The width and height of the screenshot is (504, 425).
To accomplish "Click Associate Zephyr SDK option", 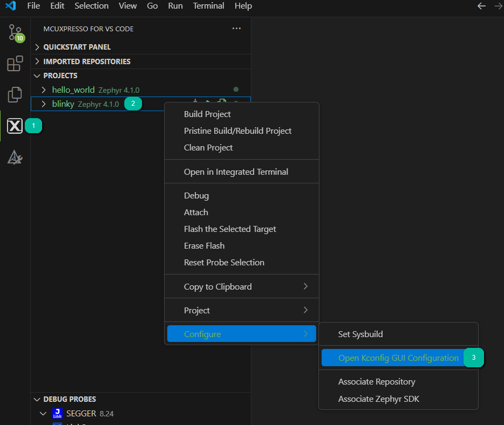I will coord(378,399).
